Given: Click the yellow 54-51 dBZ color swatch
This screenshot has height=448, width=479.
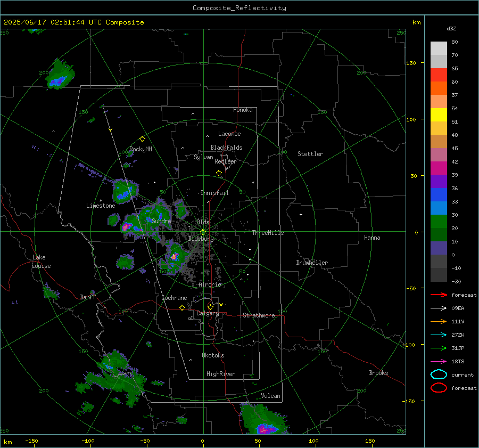Looking at the screenshot, I should pyautogui.click(x=439, y=115).
